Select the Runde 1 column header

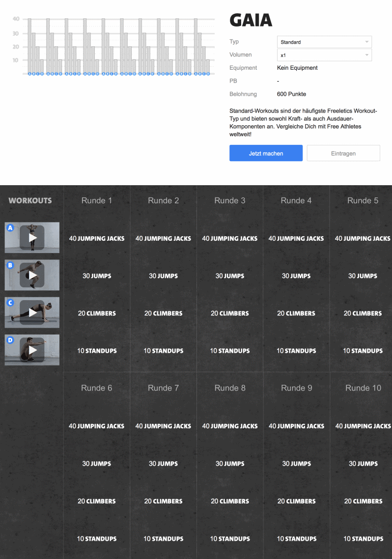coord(97,200)
